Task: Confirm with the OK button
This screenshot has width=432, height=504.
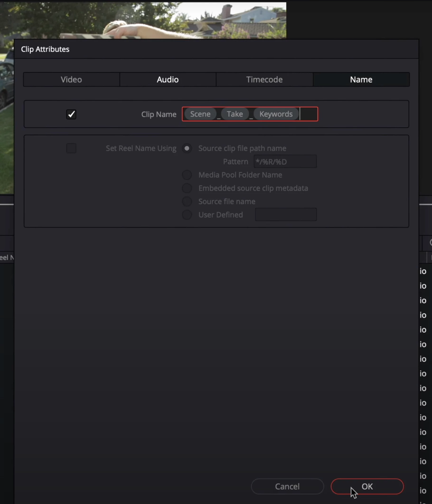Action: pos(367,486)
